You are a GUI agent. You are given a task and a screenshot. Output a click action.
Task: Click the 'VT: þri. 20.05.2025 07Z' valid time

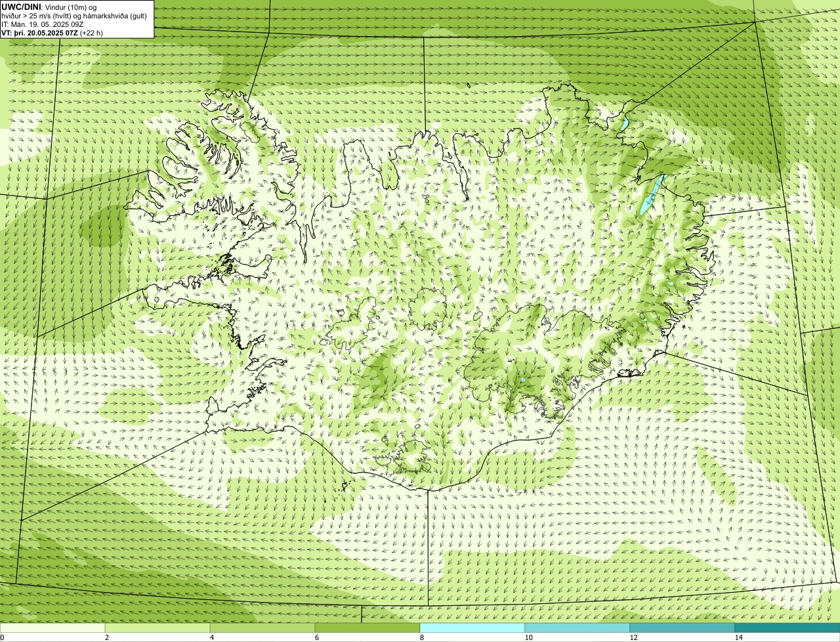(39, 33)
